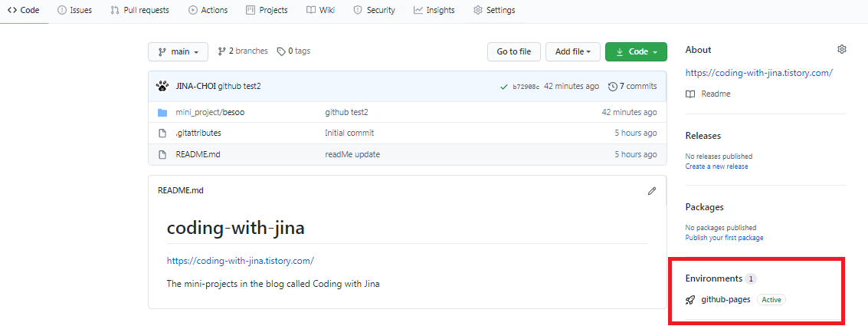Open the Releases heading
This screenshot has height=336, width=868.
(x=703, y=136)
